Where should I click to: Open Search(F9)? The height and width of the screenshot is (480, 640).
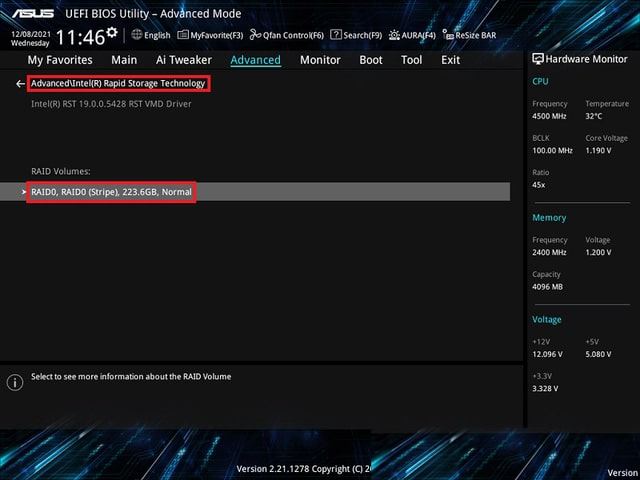pos(362,36)
